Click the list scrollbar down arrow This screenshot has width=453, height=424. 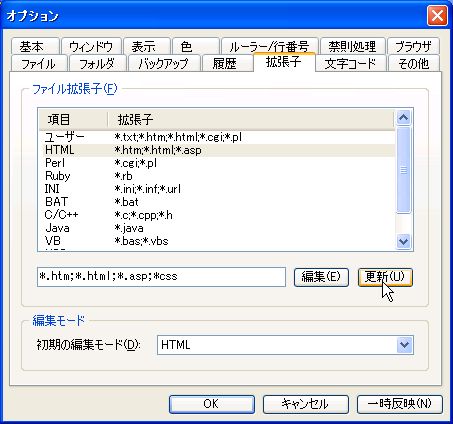[x=404, y=241]
